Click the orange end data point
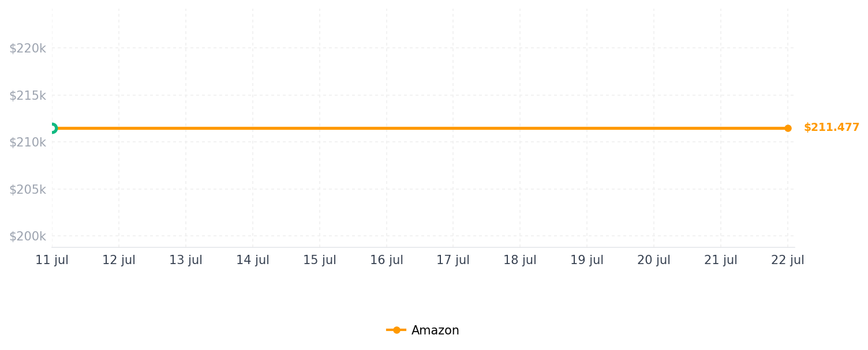 788,128
